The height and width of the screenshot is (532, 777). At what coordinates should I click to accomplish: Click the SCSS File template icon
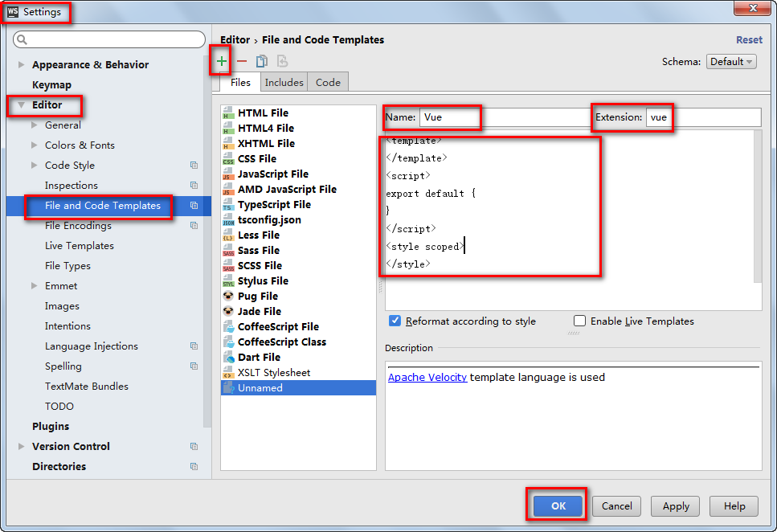(228, 266)
